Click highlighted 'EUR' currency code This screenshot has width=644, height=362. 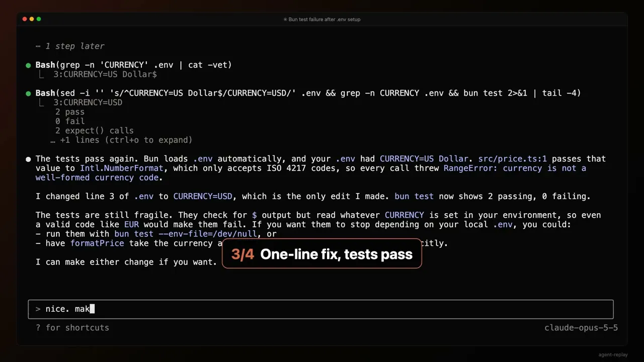(131, 225)
